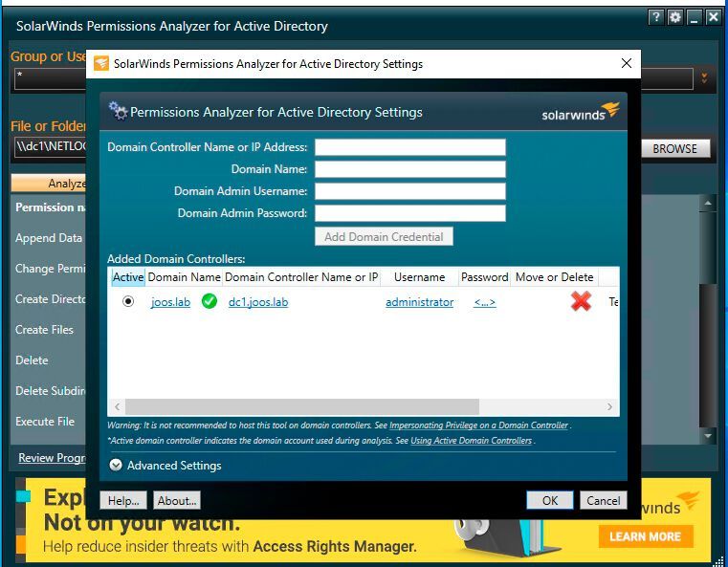Click the Username column header

[x=419, y=277]
